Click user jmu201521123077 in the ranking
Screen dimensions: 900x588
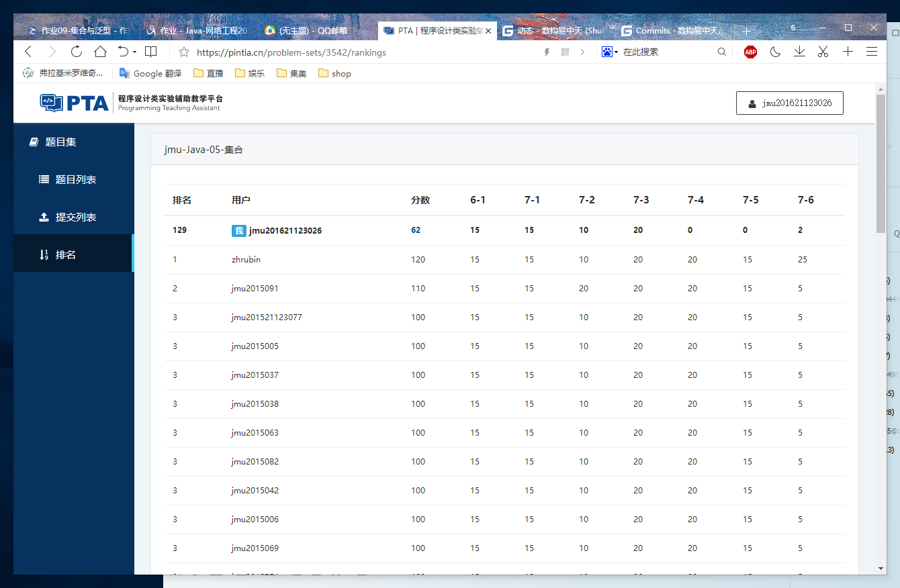tap(267, 317)
